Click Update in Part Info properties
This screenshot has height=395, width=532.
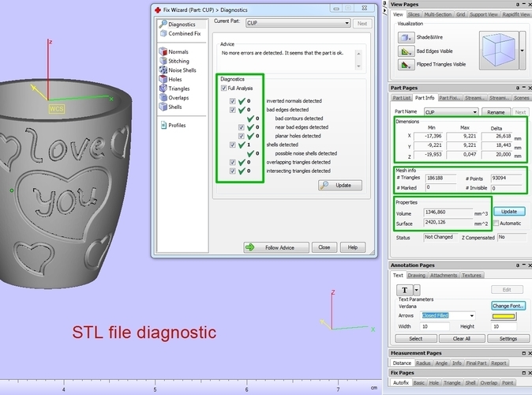coord(509,211)
